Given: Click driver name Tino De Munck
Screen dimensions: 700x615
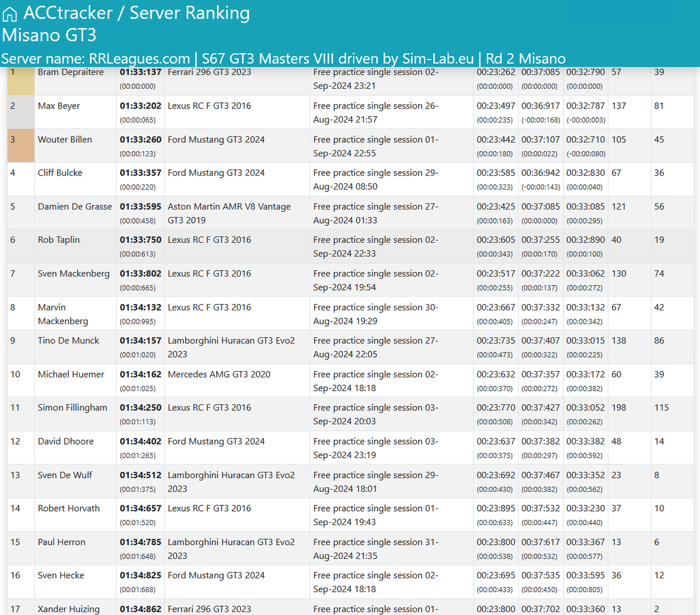Looking at the screenshot, I should click(68, 341).
